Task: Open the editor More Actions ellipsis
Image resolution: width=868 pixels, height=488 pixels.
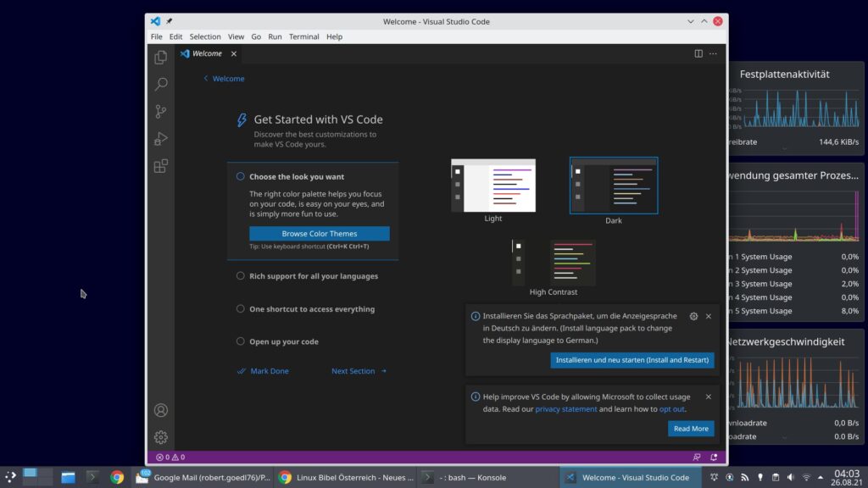Action: pos(713,53)
